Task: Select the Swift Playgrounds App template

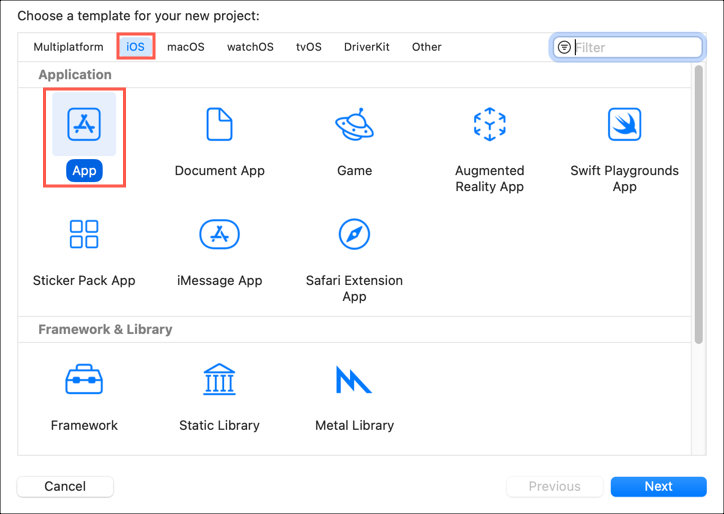Action: point(624,125)
